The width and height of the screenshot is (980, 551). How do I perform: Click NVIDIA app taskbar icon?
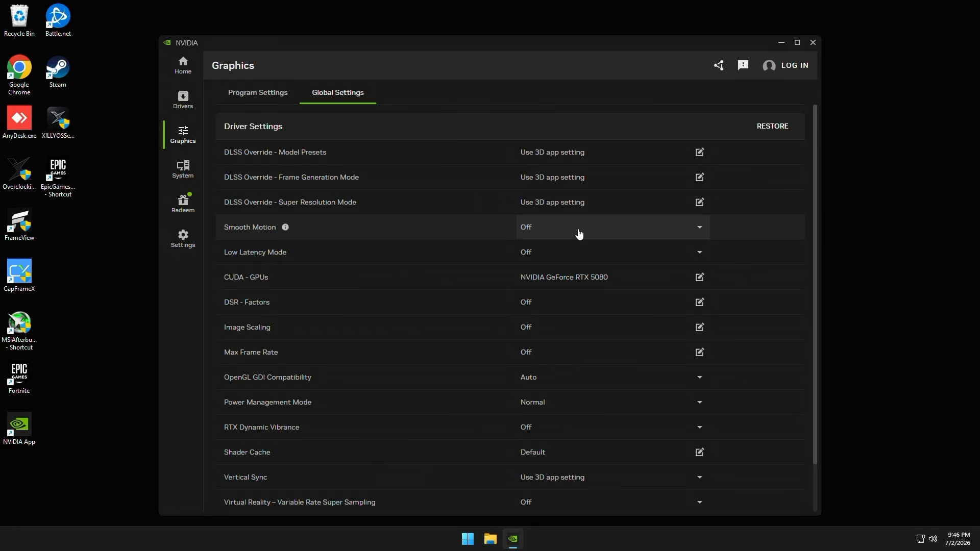coord(513,539)
